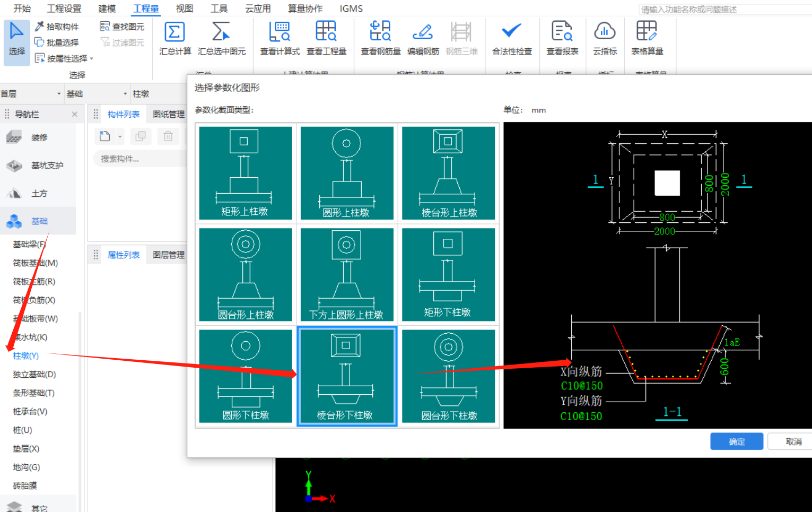
Task: Select 地沟(G) tree item
Action: 27,467
